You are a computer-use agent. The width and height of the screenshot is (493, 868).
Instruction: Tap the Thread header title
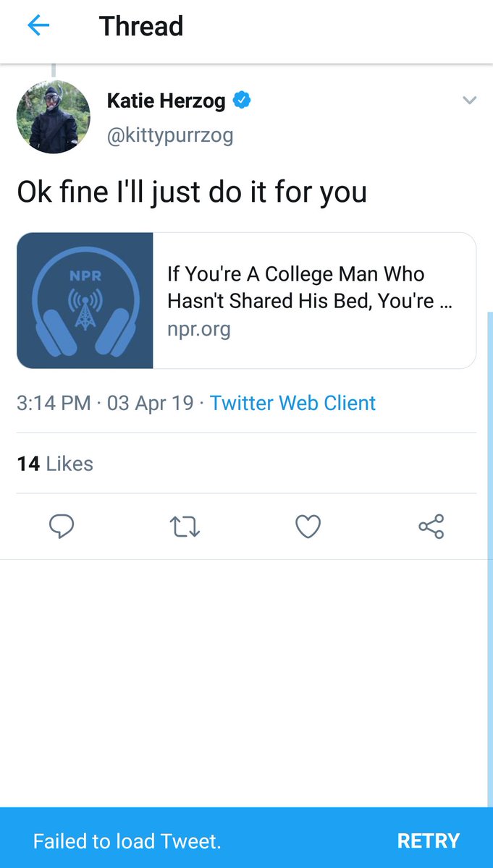pyautogui.click(x=141, y=27)
